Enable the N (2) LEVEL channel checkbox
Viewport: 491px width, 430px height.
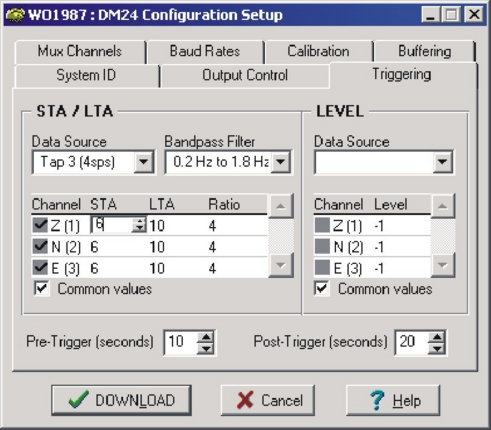coord(322,247)
